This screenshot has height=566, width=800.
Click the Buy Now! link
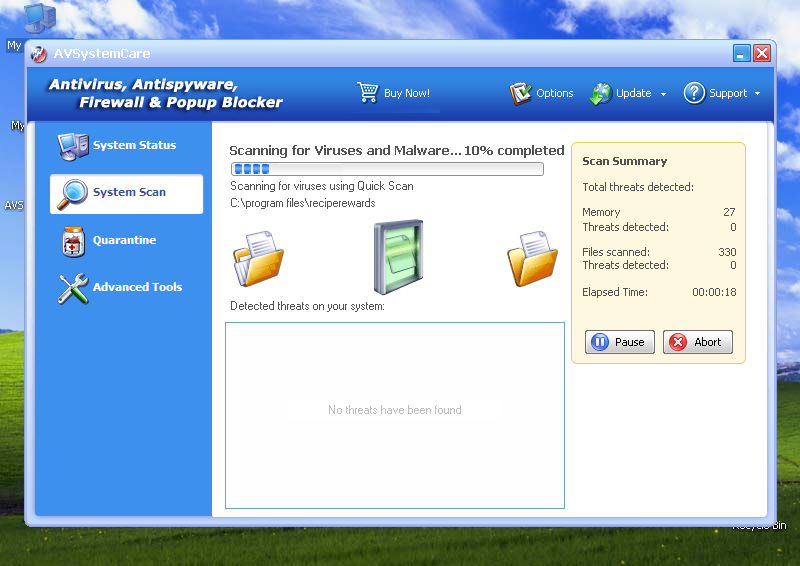click(407, 93)
